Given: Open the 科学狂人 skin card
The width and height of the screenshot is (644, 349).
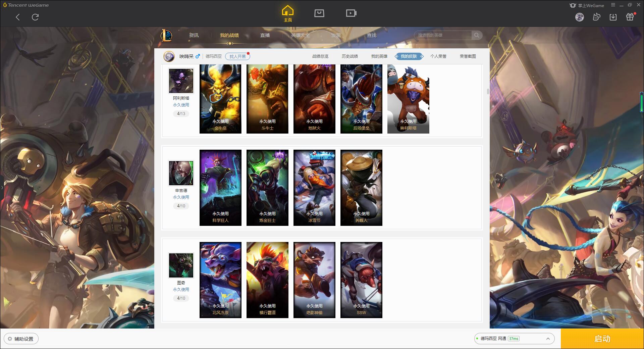Looking at the screenshot, I should click(220, 188).
